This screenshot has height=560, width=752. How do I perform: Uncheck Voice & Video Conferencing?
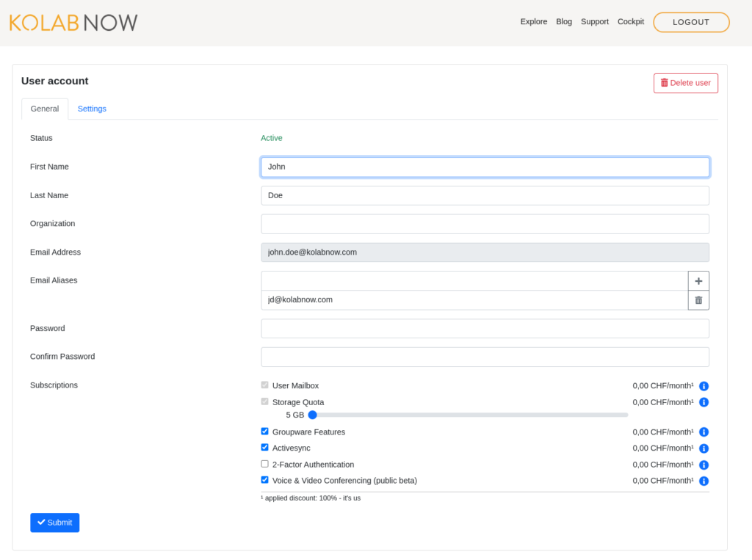[x=264, y=479]
